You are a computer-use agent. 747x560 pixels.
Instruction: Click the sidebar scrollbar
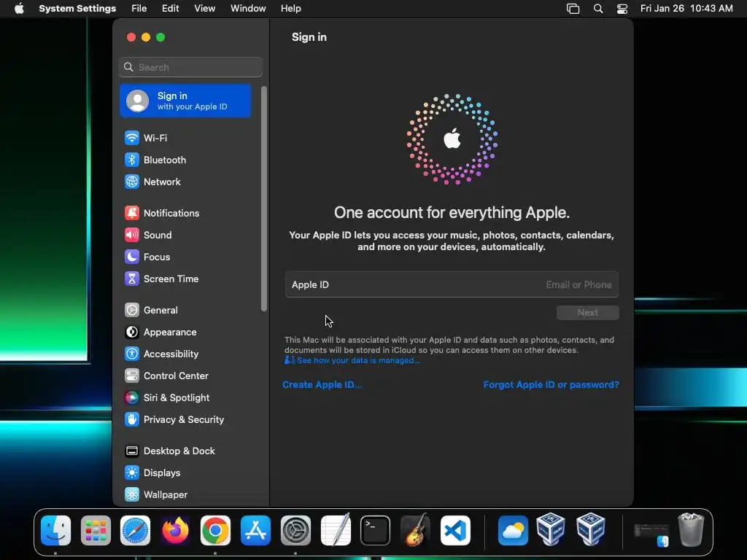[264, 198]
